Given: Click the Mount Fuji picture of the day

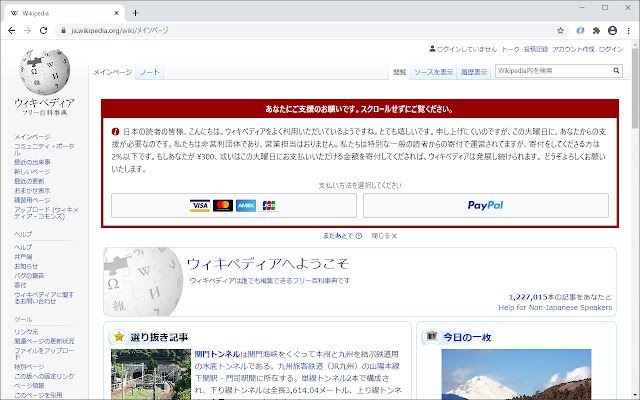Looking at the screenshot, I should coord(516,374).
